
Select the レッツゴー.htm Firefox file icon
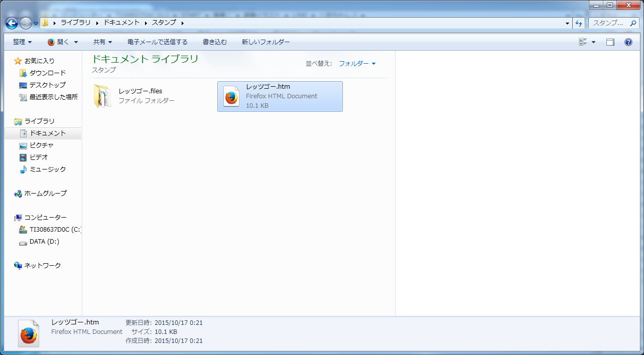coord(231,96)
